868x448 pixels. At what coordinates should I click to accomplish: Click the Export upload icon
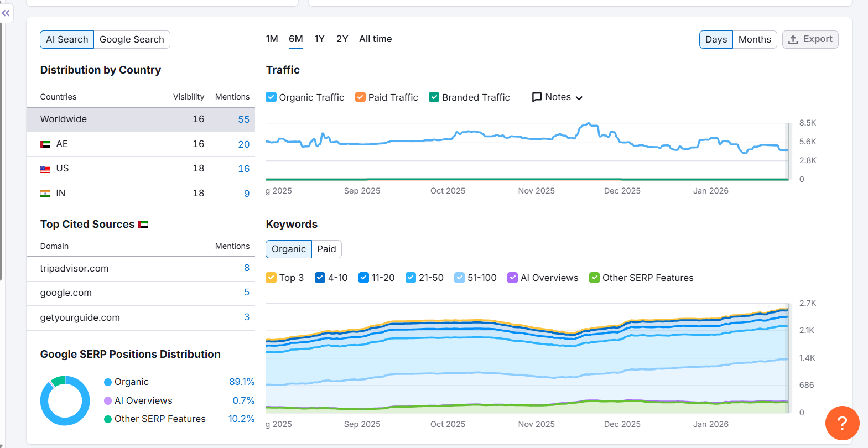pyautogui.click(x=793, y=40)
